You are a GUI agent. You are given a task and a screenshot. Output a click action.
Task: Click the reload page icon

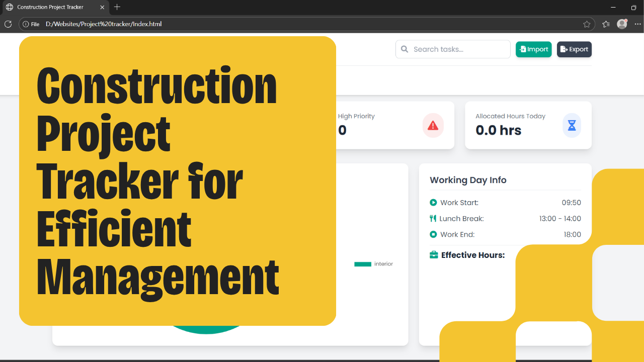8,24
